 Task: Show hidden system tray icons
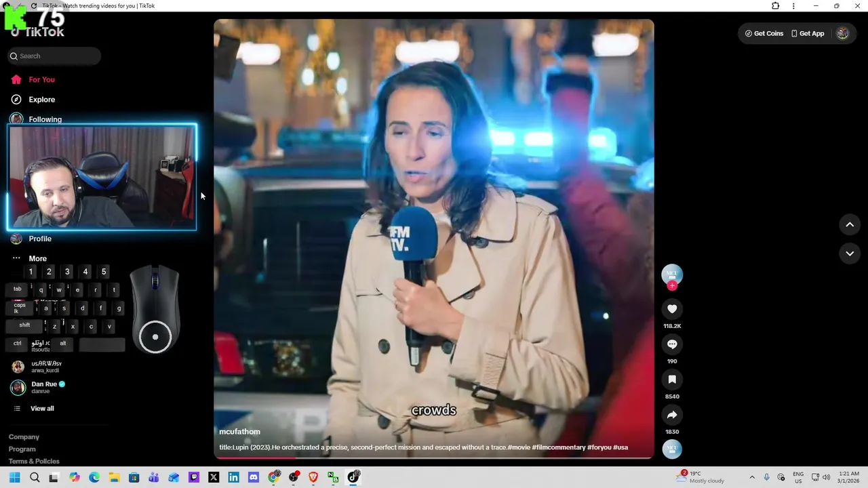click(751, 477)
